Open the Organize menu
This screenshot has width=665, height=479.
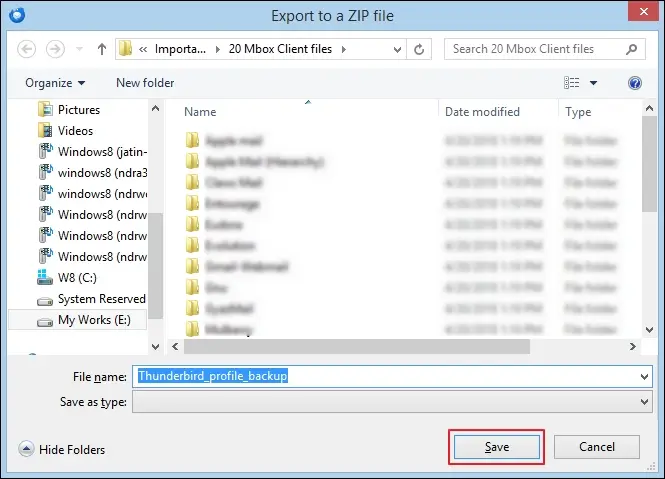(55, 83)
